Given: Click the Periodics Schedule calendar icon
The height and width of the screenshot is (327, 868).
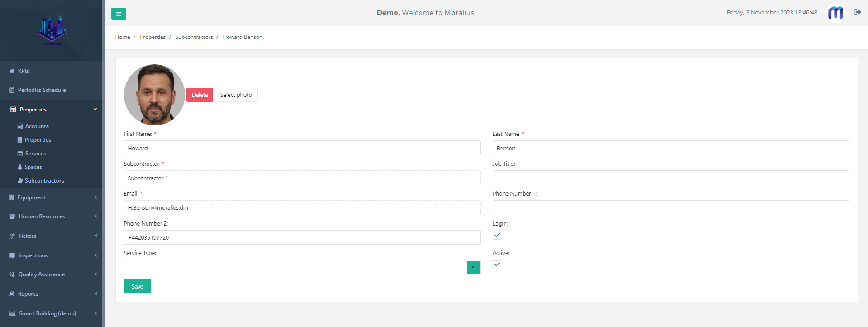Looking at the screenshot, I should pos(12,90).
